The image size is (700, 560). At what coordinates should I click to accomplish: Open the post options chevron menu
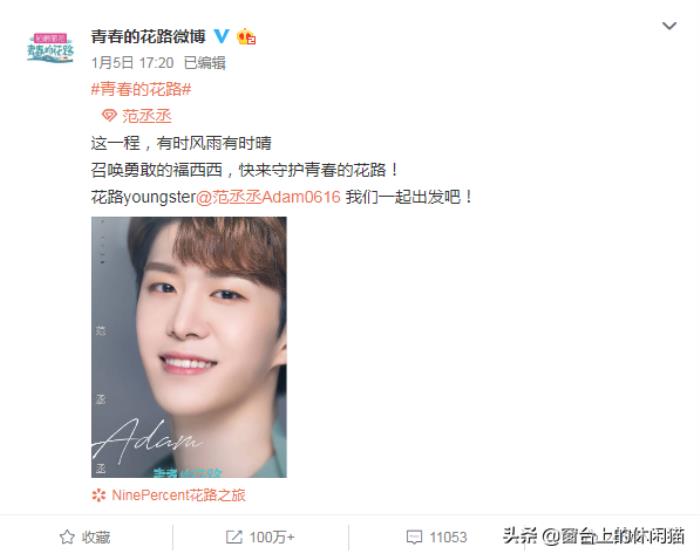pos(669,26)
